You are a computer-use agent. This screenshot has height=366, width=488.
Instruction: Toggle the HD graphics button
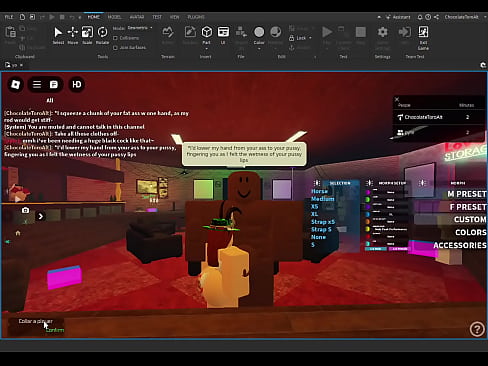[77, 84]
